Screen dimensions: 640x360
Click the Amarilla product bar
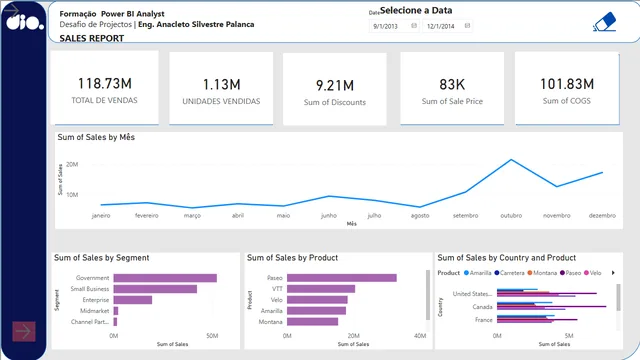(316, 311)
